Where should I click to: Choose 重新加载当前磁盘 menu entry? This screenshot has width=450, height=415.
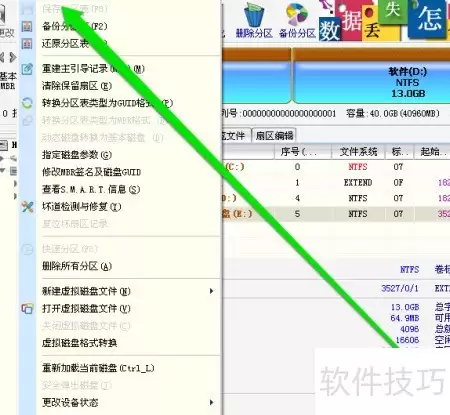98,368
